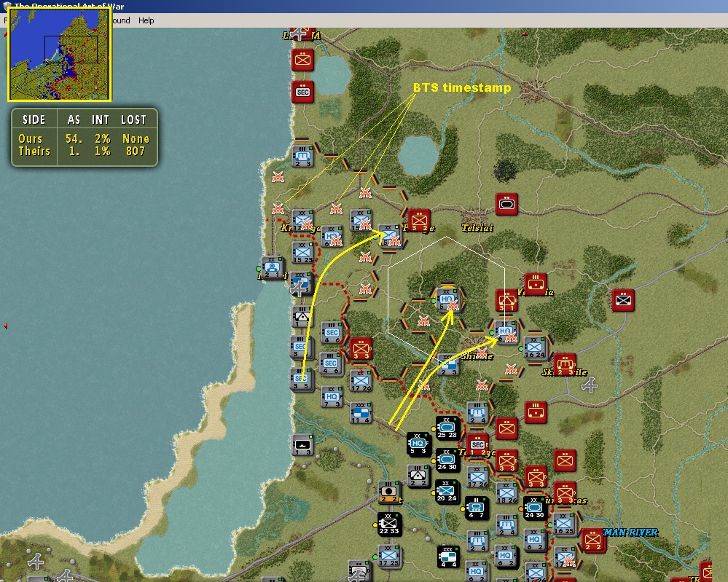Select the black HQ unit marked 5 3
Image resolution: width=728 pixels, height=582 pixels.
pyautogui.click(x=418, y=444)
